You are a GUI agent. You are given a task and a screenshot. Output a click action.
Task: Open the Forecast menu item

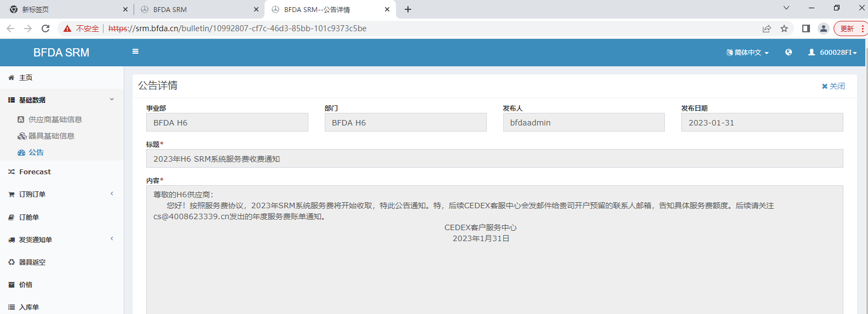tap(62, 172)
